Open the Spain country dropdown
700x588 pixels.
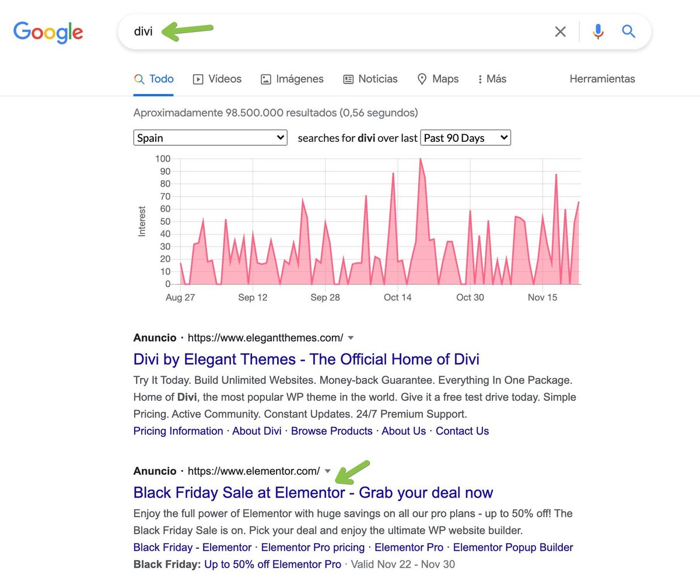click(211, 138)
